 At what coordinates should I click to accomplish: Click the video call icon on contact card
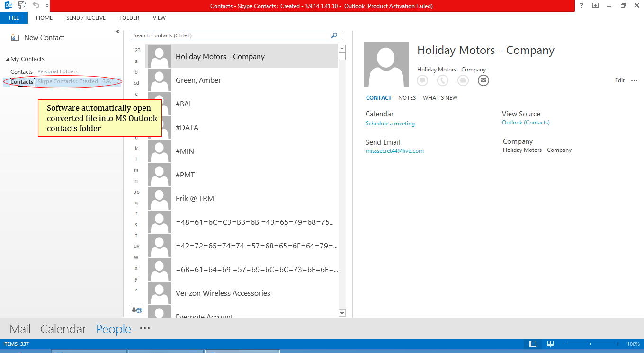coord(463,81)
